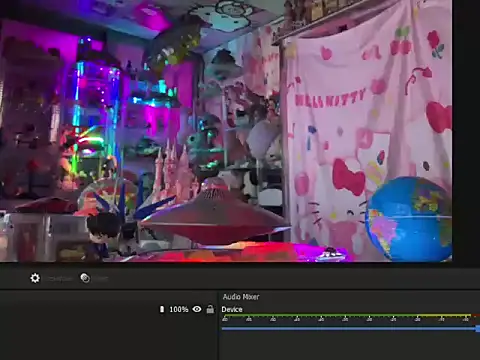Viewport: 480px width, 360px height.
Task: Toggle the source lock padlock icon
Action: click(210, 309)
